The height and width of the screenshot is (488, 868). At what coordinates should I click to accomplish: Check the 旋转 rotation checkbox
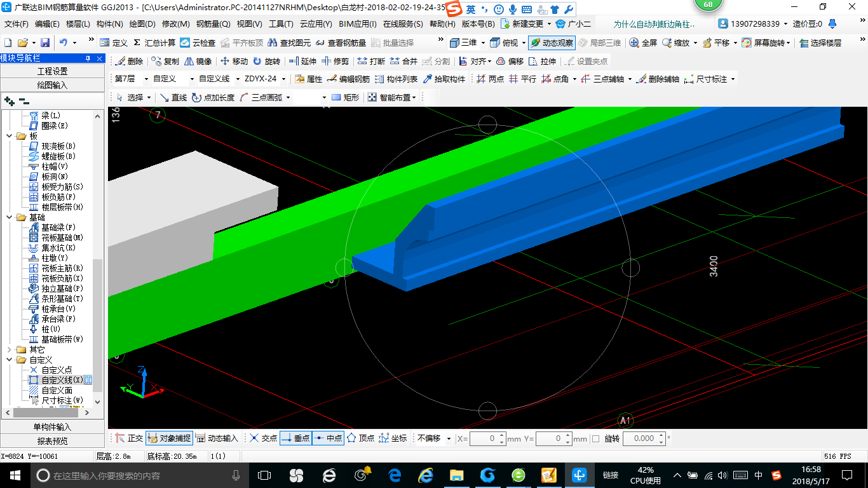595,438
